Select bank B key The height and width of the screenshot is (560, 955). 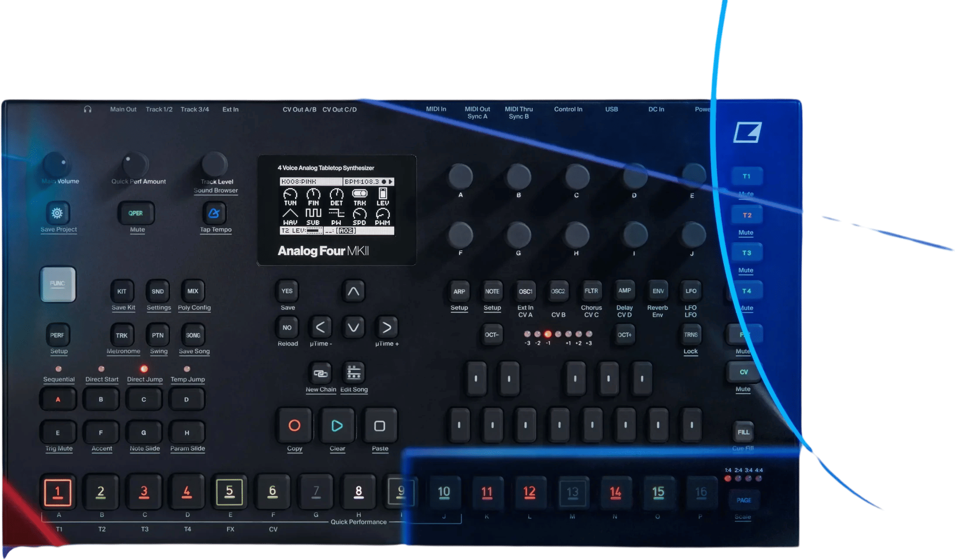[101, 399]
